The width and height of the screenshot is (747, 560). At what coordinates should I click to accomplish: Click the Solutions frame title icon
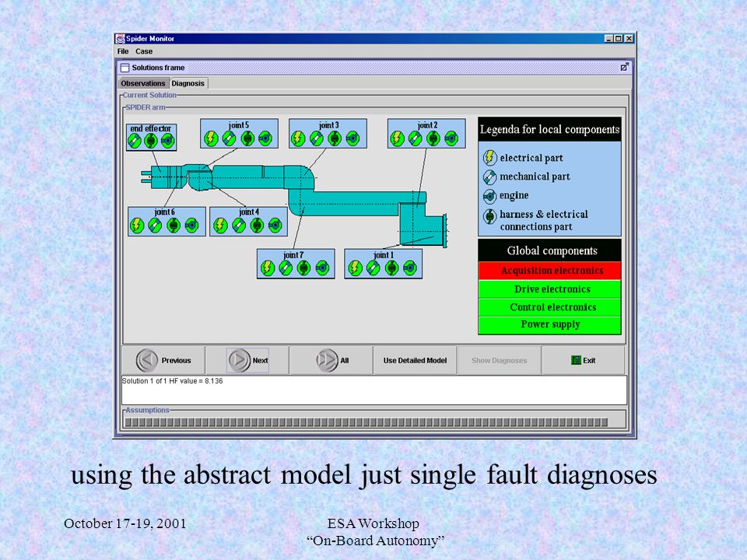124,68
